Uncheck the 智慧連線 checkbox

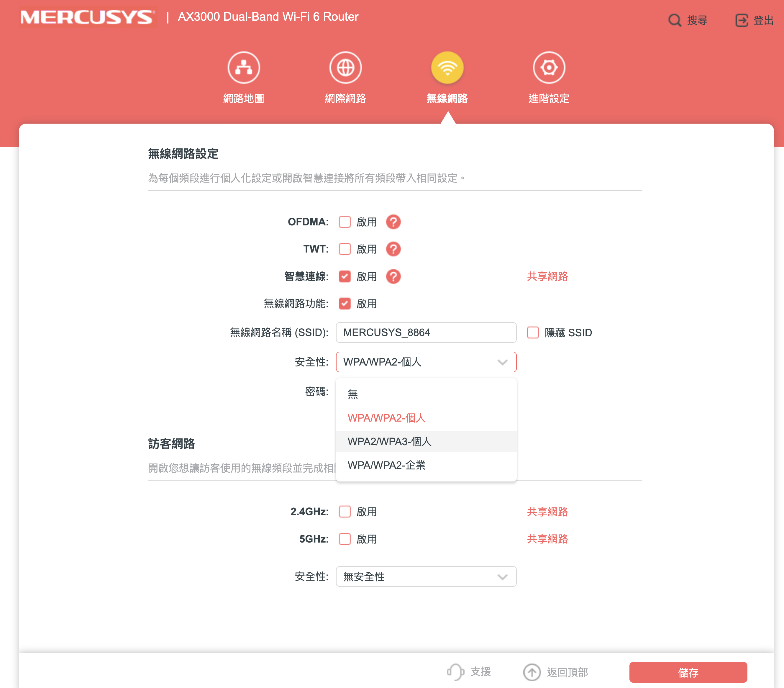(345, 276)
